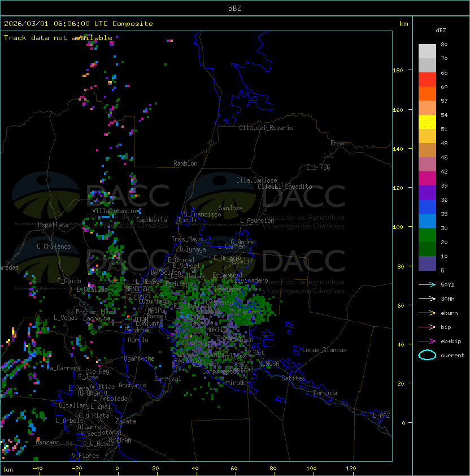Viewport: 470px width, 476px height.
Task: Click the 'Potrerillos' map label
Action: click(x=94, y=312)
